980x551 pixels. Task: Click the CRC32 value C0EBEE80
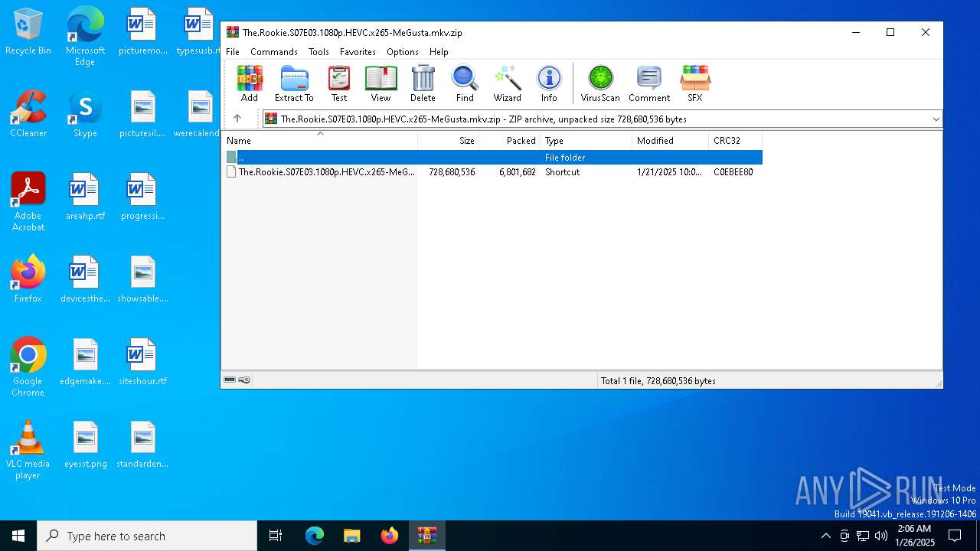coord(733,172)
